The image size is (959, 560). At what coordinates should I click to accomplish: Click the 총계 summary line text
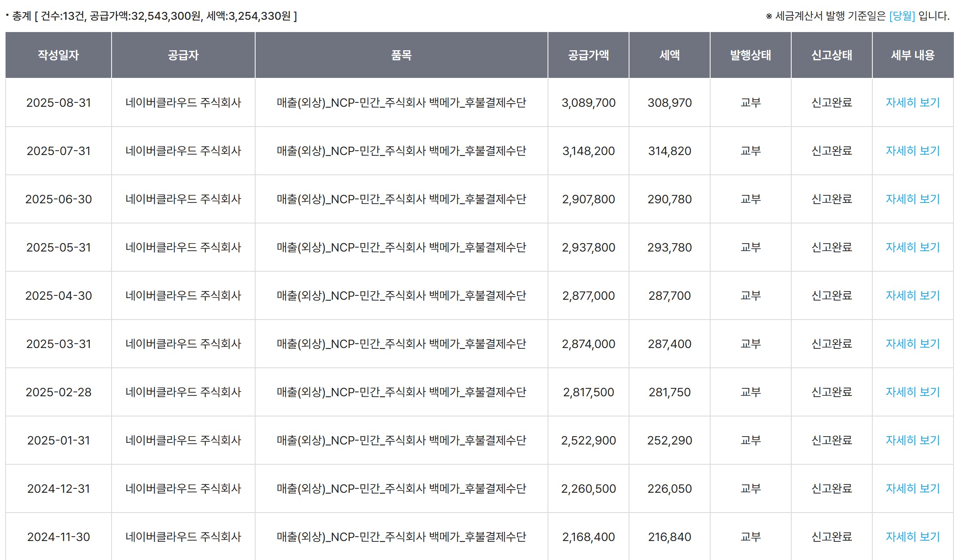[154, 16]
